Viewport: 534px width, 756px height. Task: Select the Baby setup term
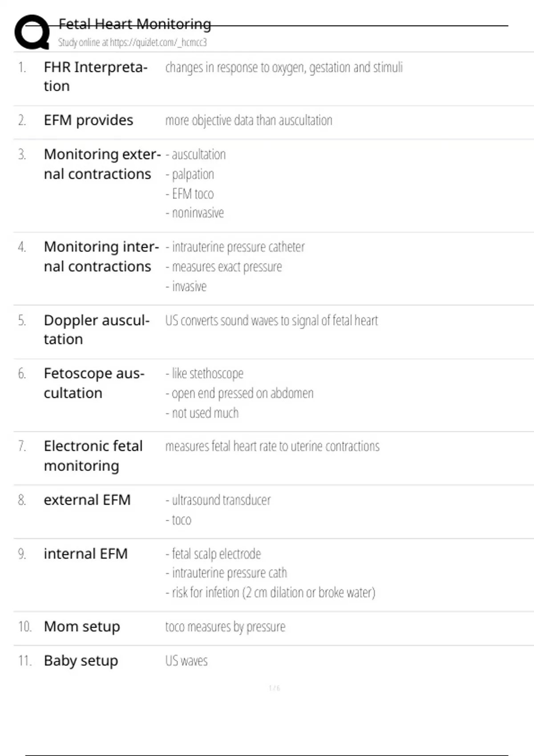pos(81,661)
